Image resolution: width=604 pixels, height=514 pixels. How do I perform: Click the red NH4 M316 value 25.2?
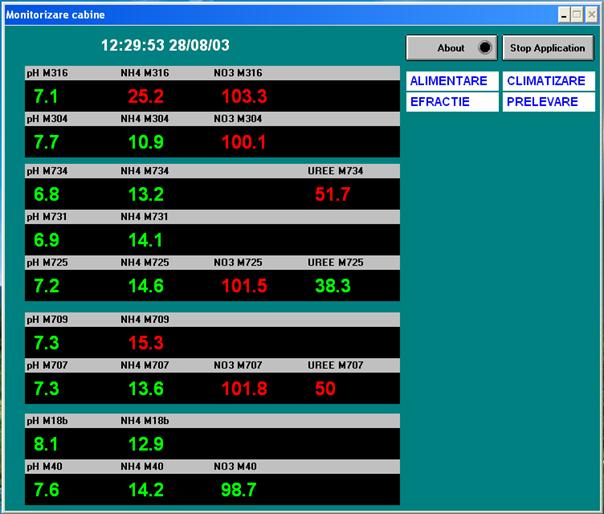click(x=145, y=97)
